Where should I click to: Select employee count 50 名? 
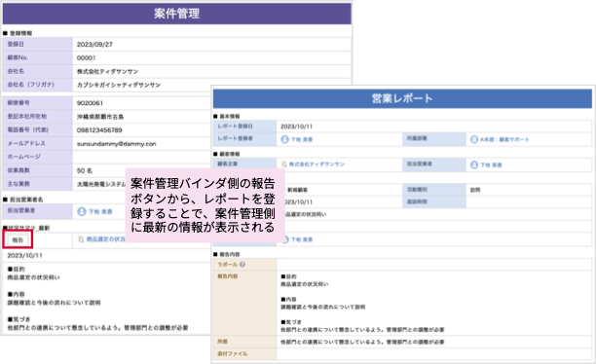[85, 170]
